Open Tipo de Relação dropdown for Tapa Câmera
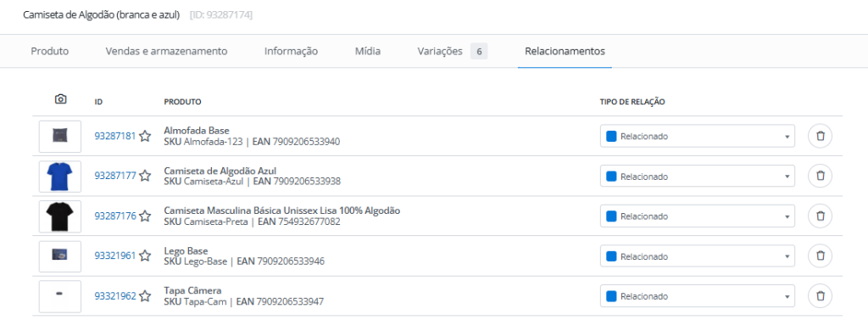The width and height of the screenshot is (868, 320). click(698, 295)
